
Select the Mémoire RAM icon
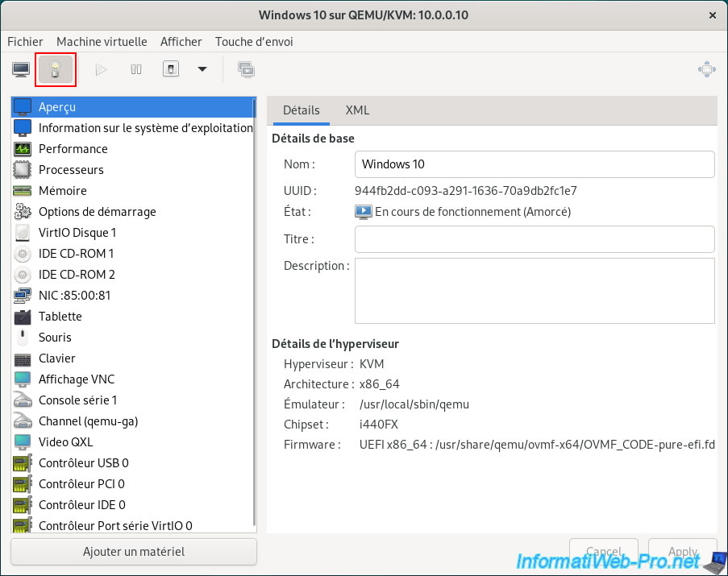tap(23, 191)
